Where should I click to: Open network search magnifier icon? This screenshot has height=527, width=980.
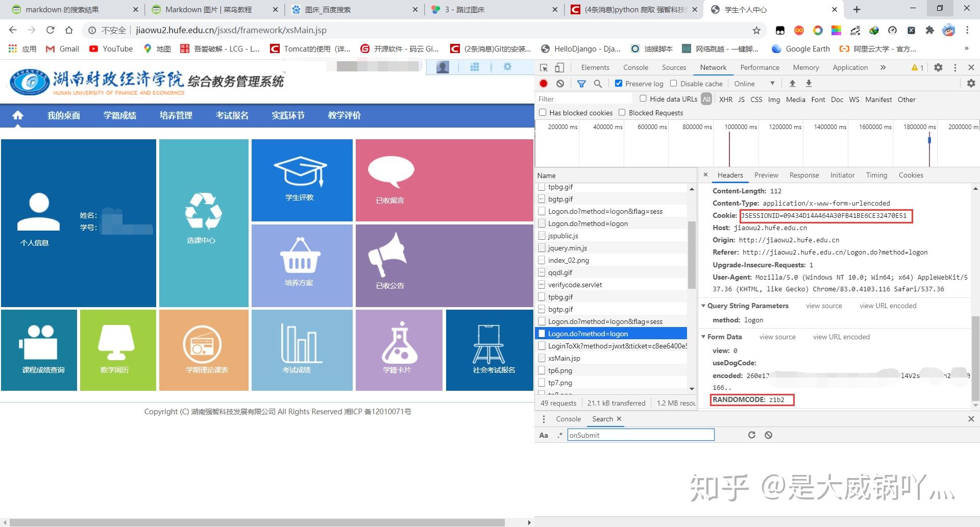tap(598, 84)
